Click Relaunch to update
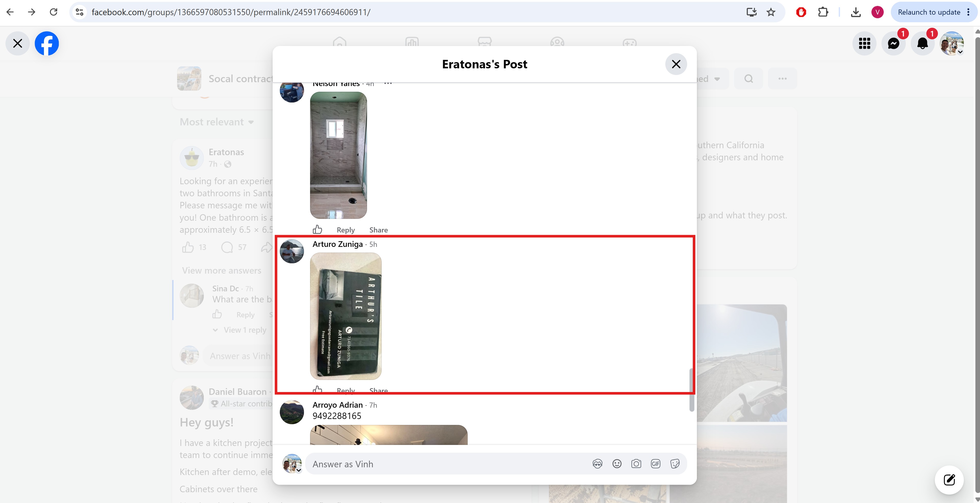The width and height of the screenshot is (980, 503). click(929, 12)
